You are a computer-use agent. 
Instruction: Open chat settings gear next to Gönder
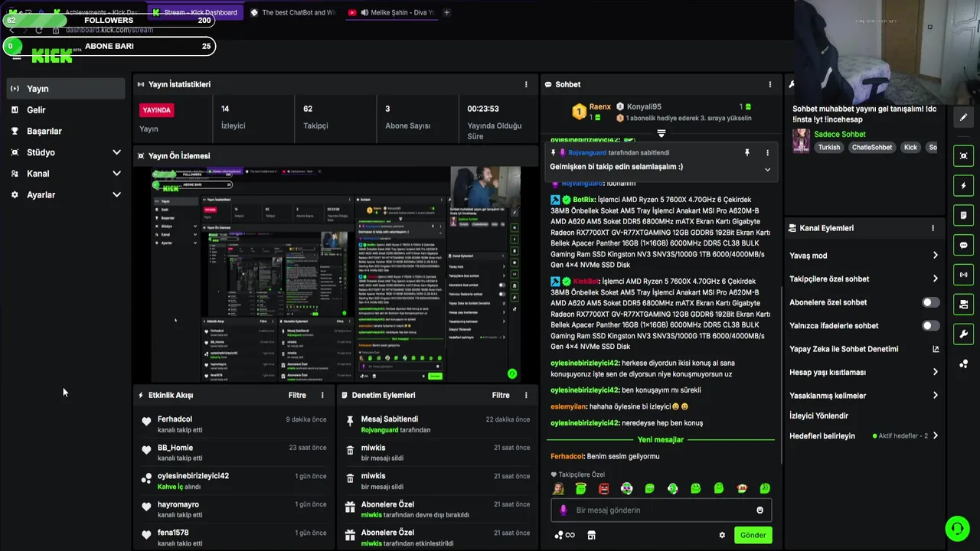pos(721,536)
